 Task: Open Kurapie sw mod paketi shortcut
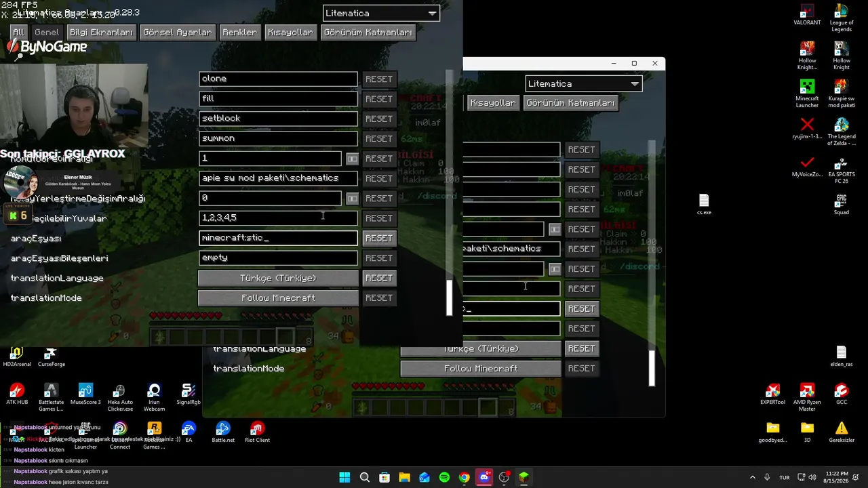[x=842, y=94]
